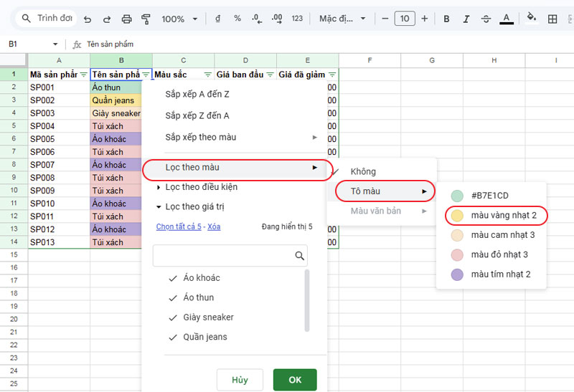Increase decimal places icon
The image size is (574, 392).
click(277, 19)
